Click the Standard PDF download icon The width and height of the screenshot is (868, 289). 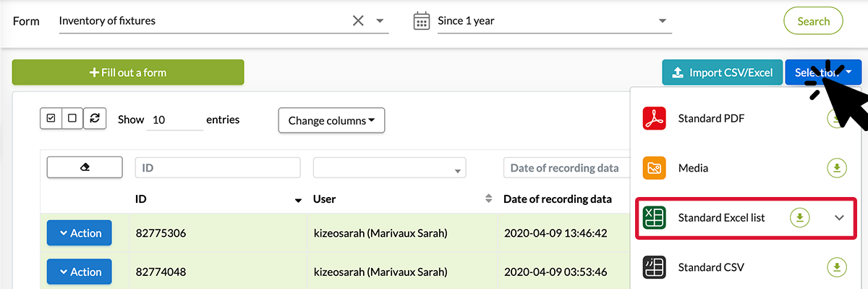836,118
